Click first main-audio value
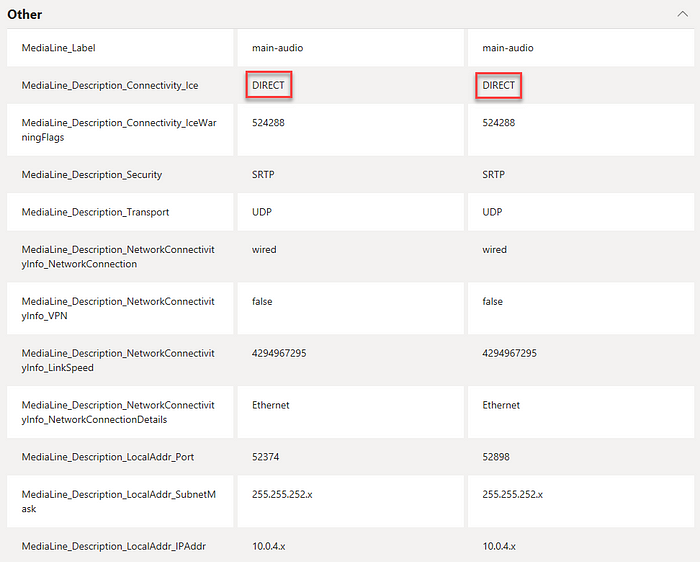The height and width of the screenshot is (562, 700). point(277,48)
